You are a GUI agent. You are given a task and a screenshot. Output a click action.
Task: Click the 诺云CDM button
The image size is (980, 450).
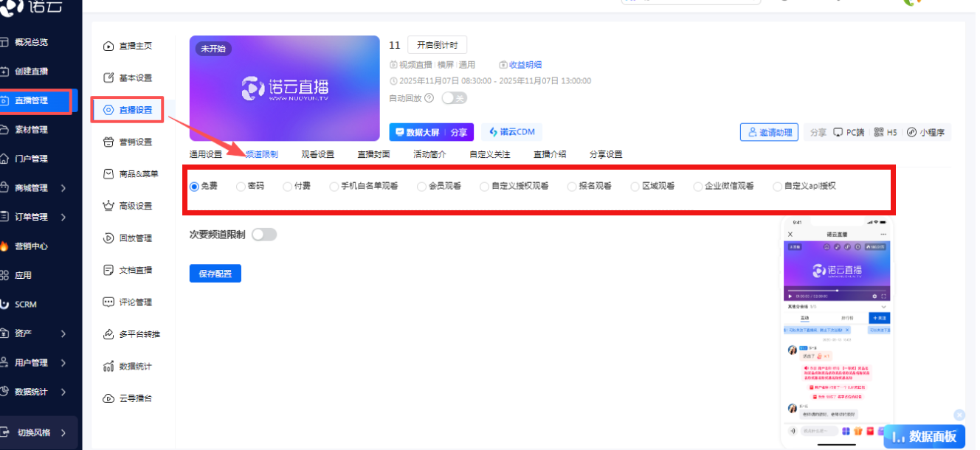[512, 132]
